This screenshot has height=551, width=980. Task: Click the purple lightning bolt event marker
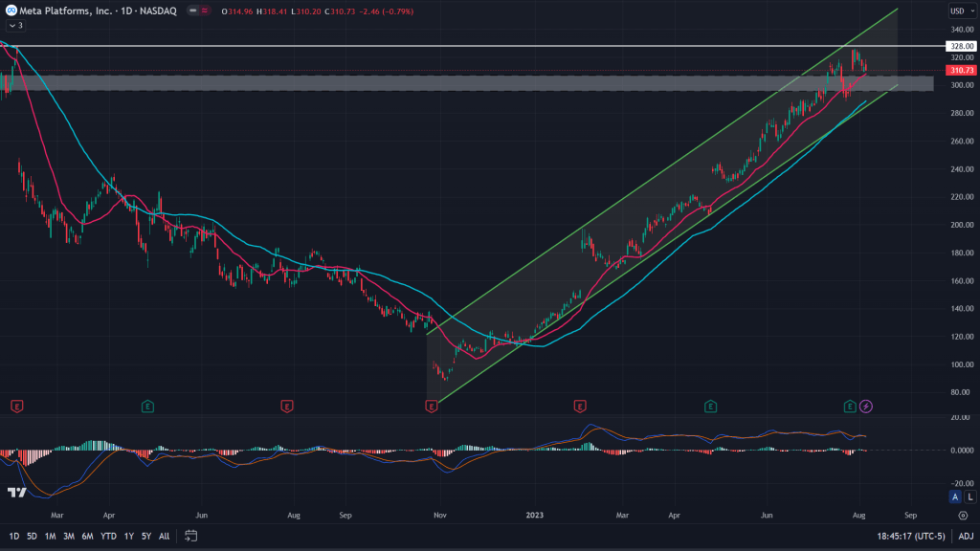[x=866, y=407]
